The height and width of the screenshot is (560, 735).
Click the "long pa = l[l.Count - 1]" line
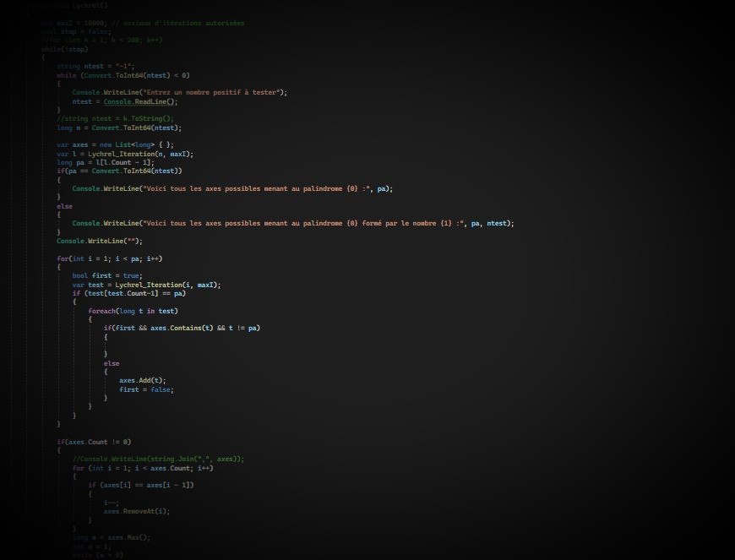click(x=105, y=163)
